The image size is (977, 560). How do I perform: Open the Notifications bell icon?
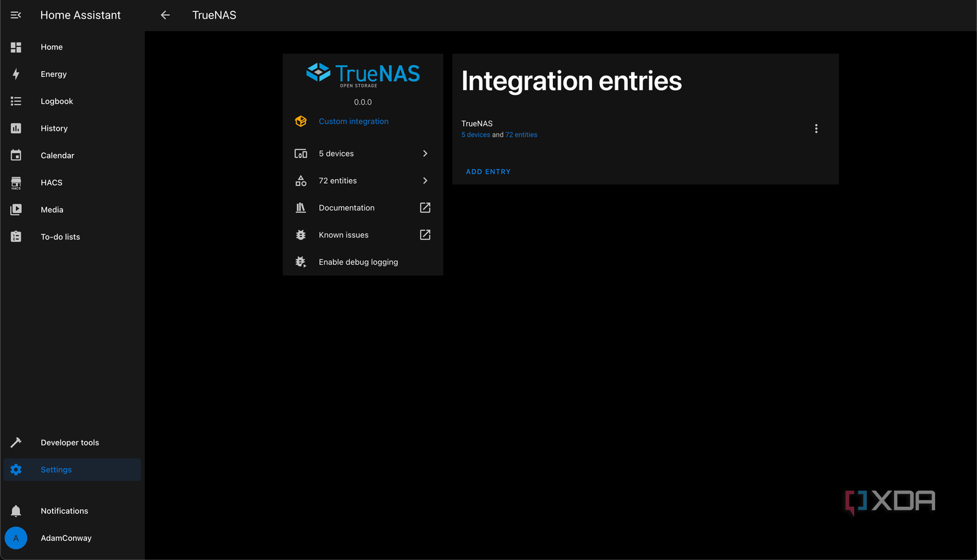[16, 511]
